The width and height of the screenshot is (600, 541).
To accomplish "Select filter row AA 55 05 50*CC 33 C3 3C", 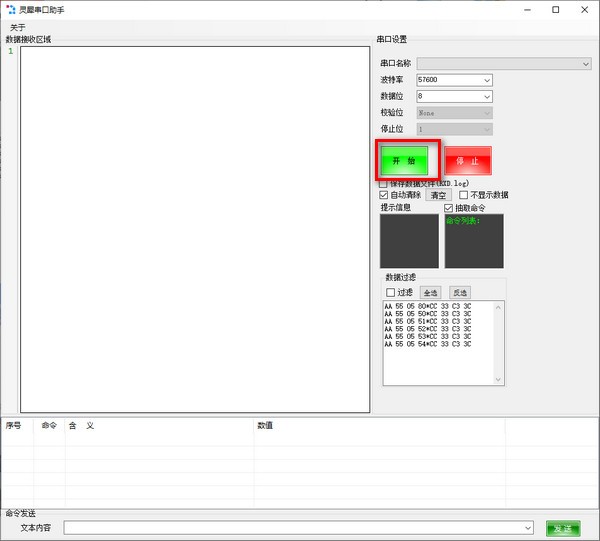I will coord(428,314).
